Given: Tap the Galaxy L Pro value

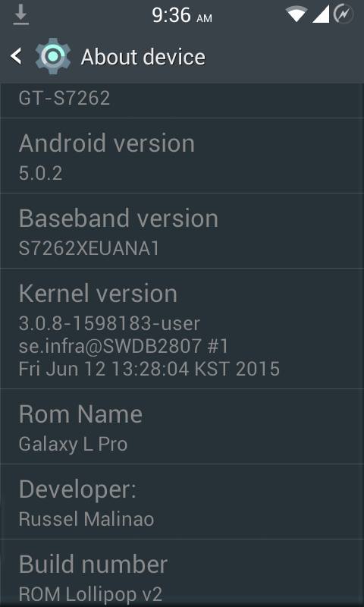Looking at the screenshot, I should tap(73, 445).
